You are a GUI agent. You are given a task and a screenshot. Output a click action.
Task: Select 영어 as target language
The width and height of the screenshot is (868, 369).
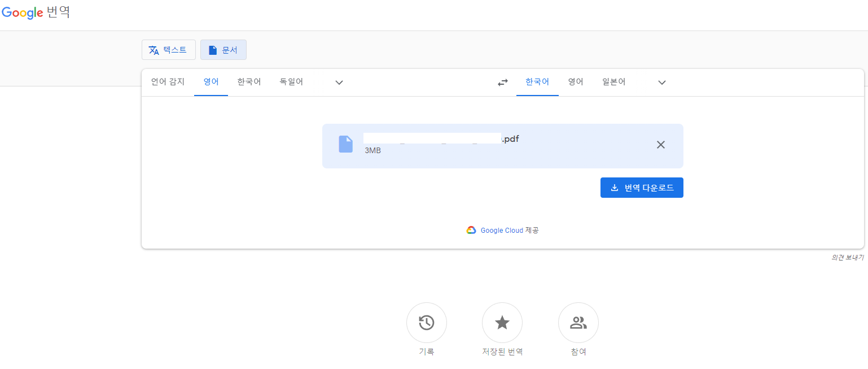tap(576, 82)
